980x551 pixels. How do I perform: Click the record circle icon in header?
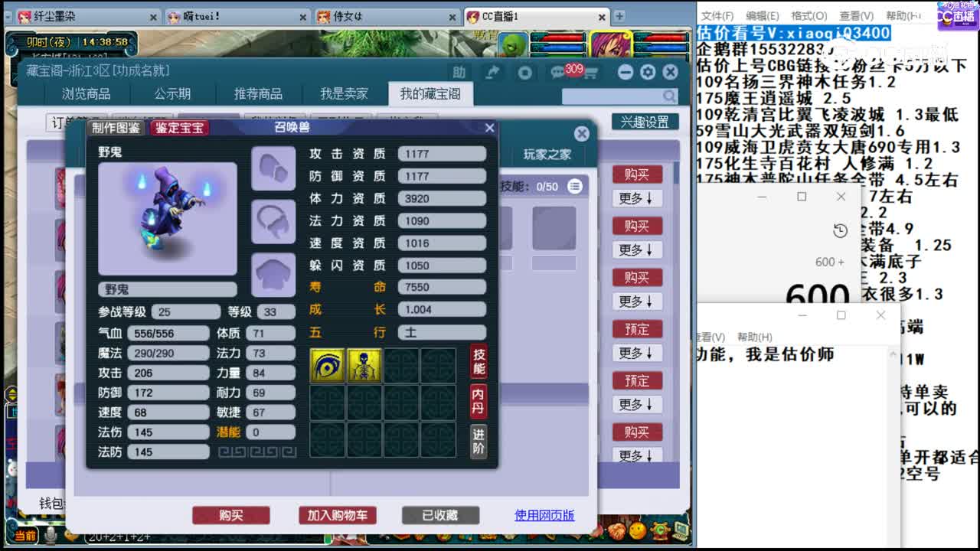coord(525,72)
